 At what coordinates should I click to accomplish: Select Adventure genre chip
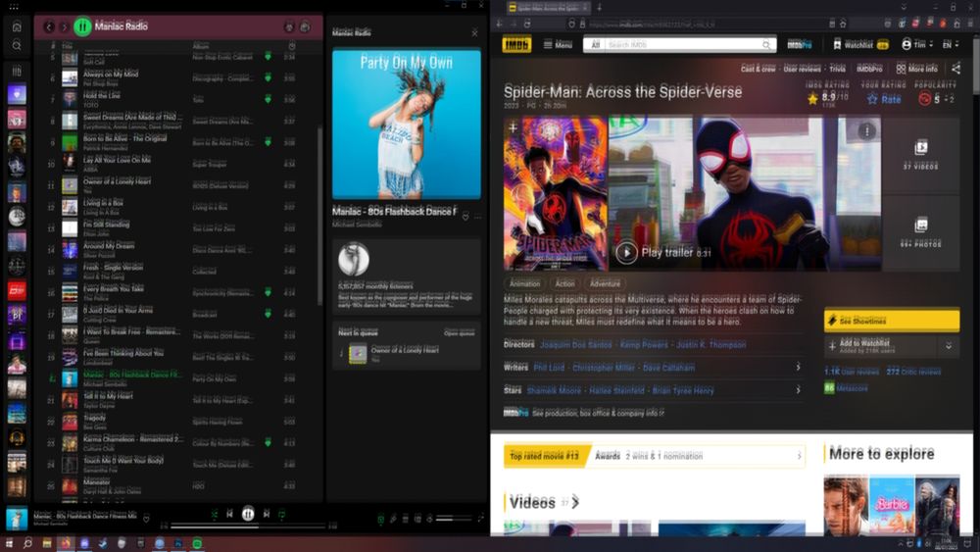605,283
